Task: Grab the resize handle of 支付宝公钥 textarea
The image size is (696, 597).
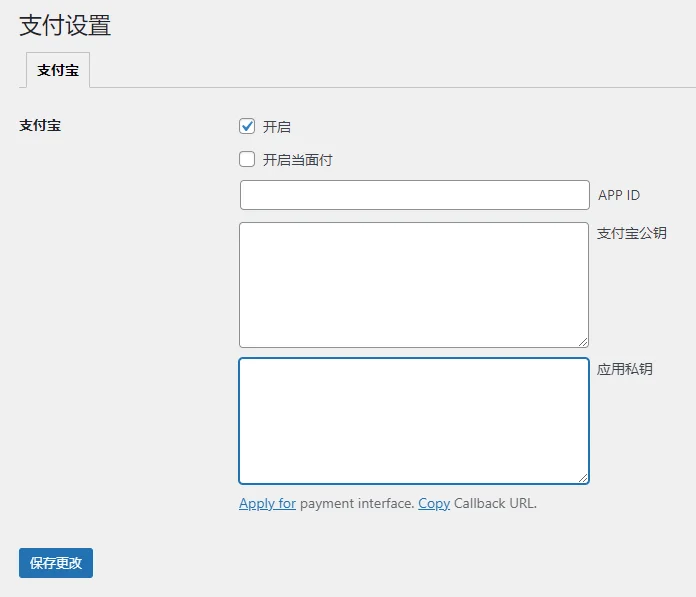Action: coord(582,341)
